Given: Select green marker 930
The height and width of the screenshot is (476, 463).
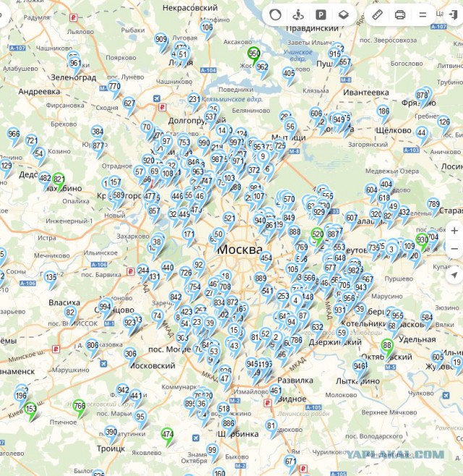Looking at the screenshot, I should tap(422, 240).
